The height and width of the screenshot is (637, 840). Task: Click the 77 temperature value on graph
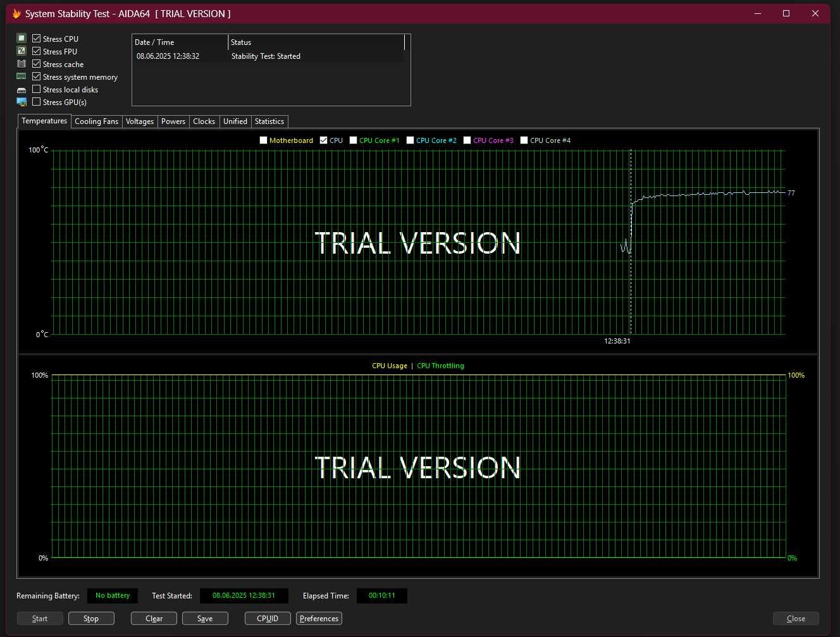point(791,193)
